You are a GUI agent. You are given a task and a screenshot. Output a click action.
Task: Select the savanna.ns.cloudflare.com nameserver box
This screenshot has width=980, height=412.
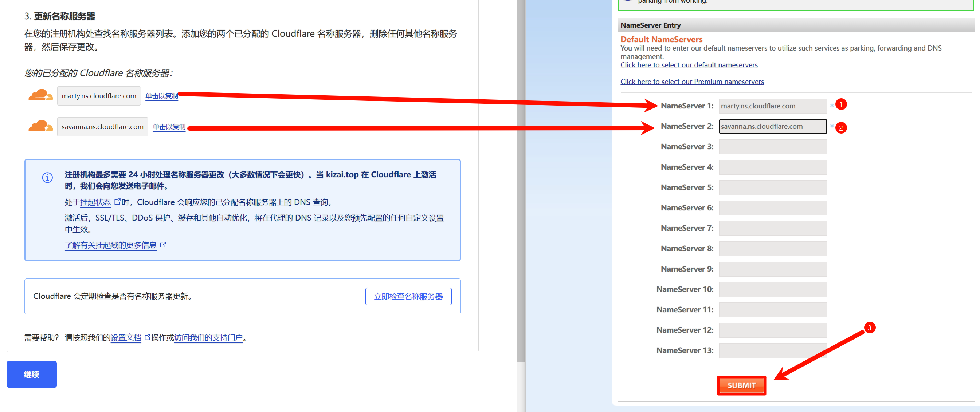click(103, 127)
